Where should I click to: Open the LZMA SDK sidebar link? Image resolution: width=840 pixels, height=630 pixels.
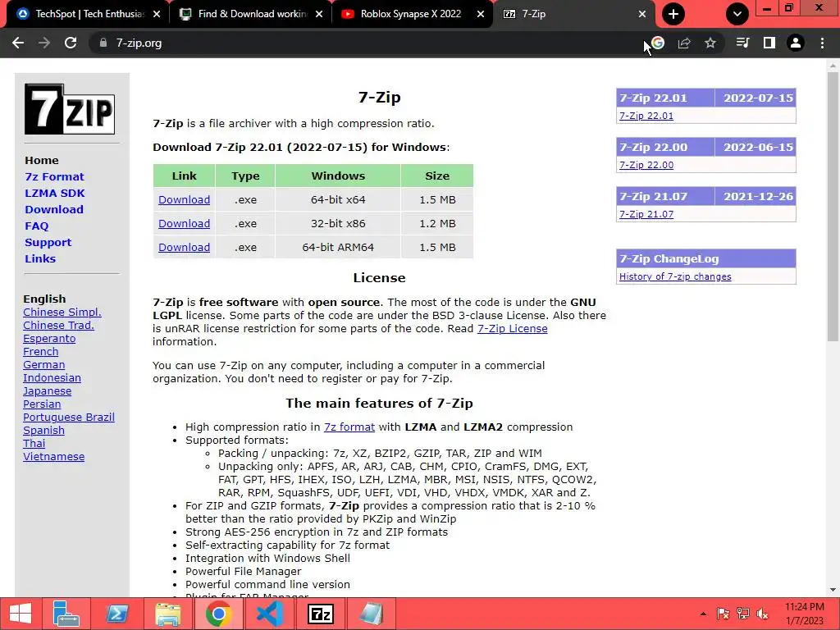55,194
